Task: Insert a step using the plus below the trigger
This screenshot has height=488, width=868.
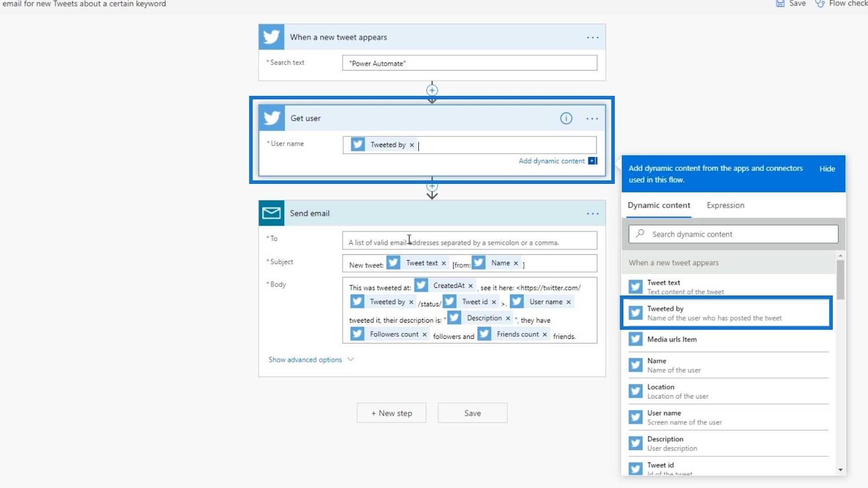Action: point(432,90)
